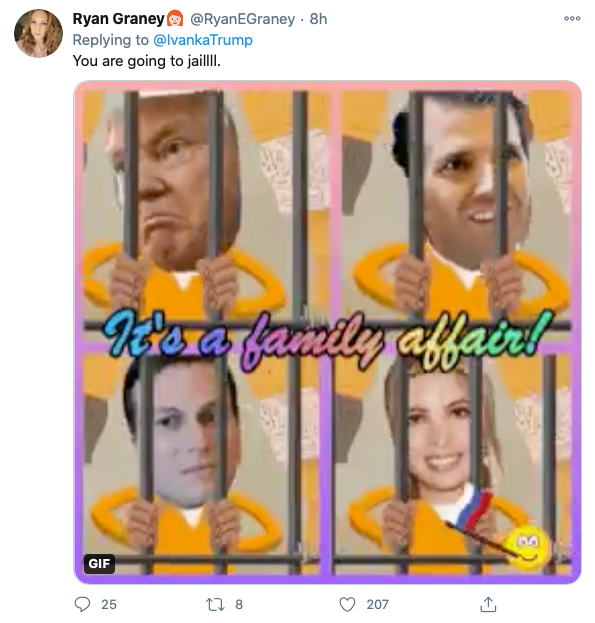Click the tweet text 'You are going to jailllll.'
Screen dimensions: 595x623
(147, 61)
